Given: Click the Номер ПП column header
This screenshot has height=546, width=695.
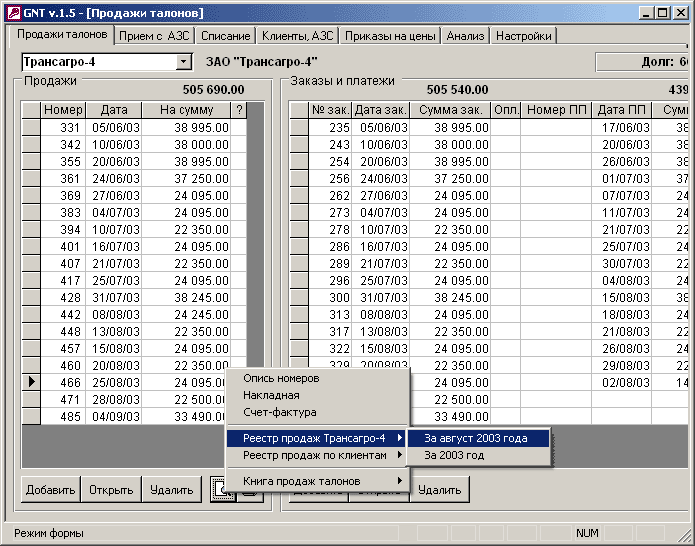Looking at the screenshot, I should pos(556,109).
